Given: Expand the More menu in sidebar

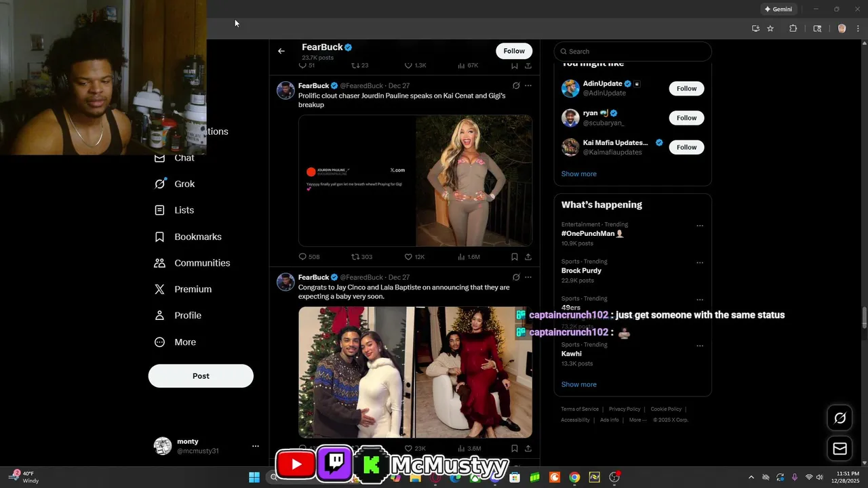Looking at the screenshot, I should click(x=176, y=342).
